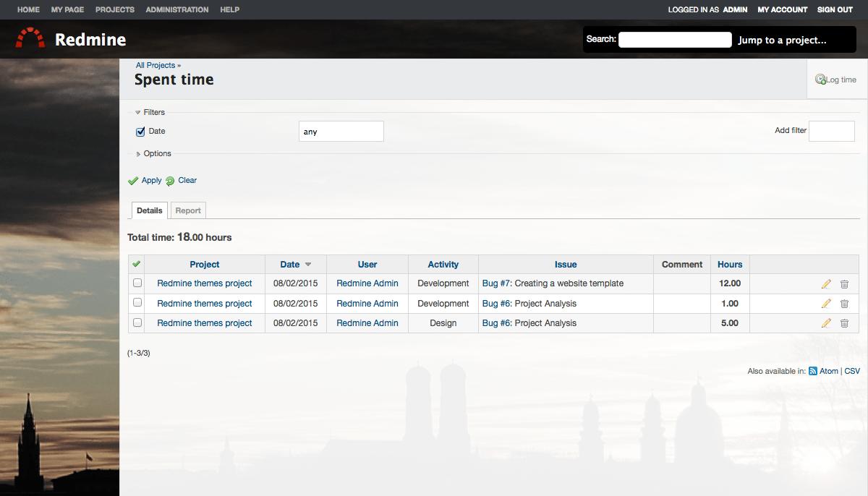Sort table by User column header
This screenshot has width=868, height=496.
click(367, 265)
